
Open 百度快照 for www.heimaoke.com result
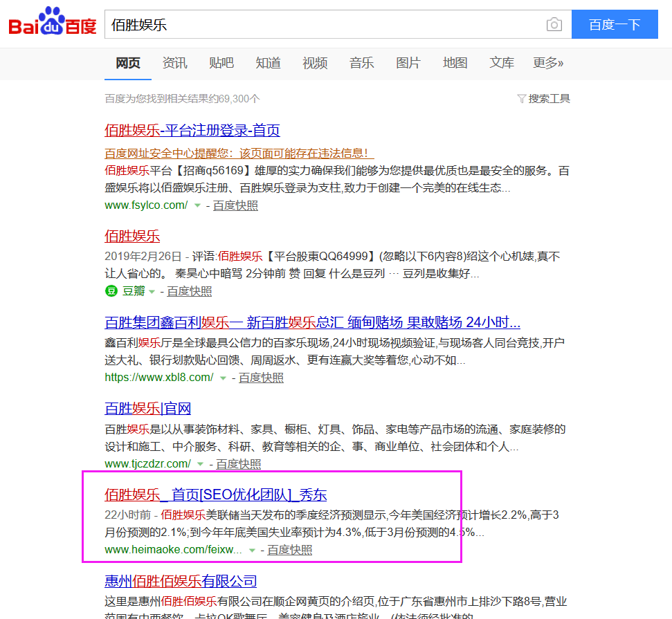pyautogui.click(x=290, y=550)
